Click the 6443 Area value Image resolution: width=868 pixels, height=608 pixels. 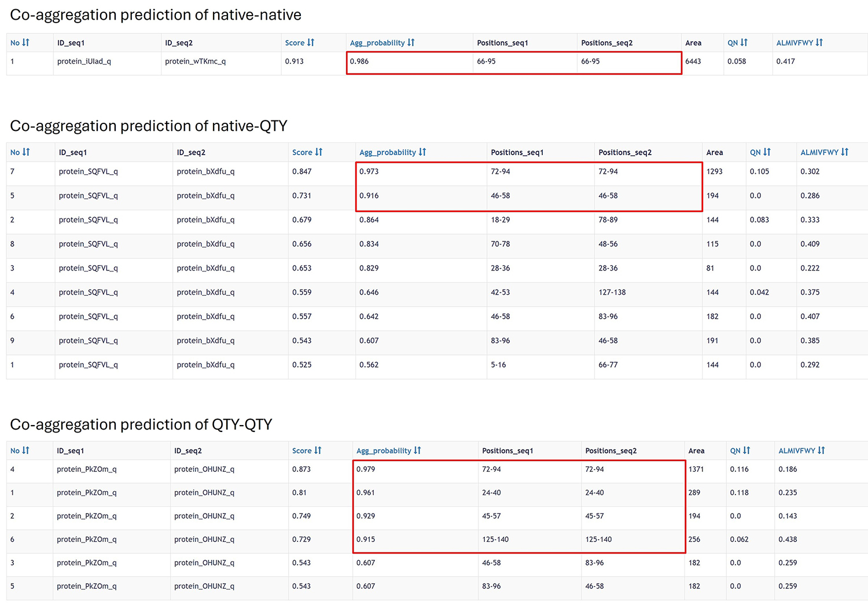(x=693, y=61)
